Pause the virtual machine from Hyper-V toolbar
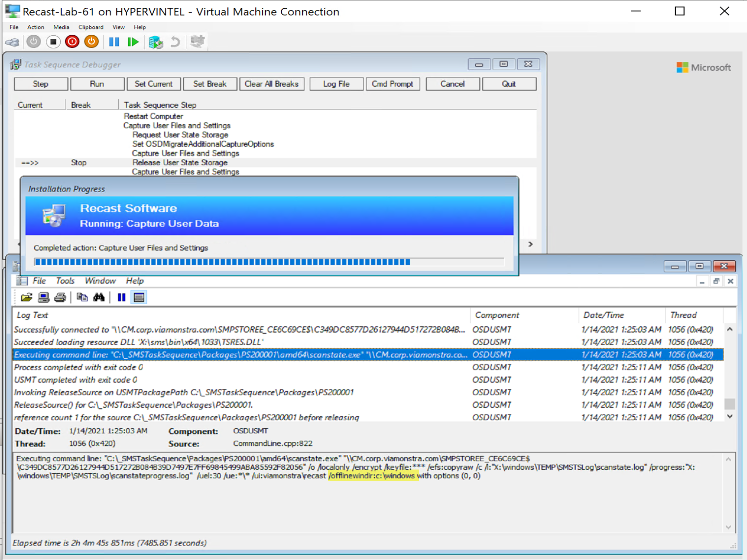 tap(114, 42)
